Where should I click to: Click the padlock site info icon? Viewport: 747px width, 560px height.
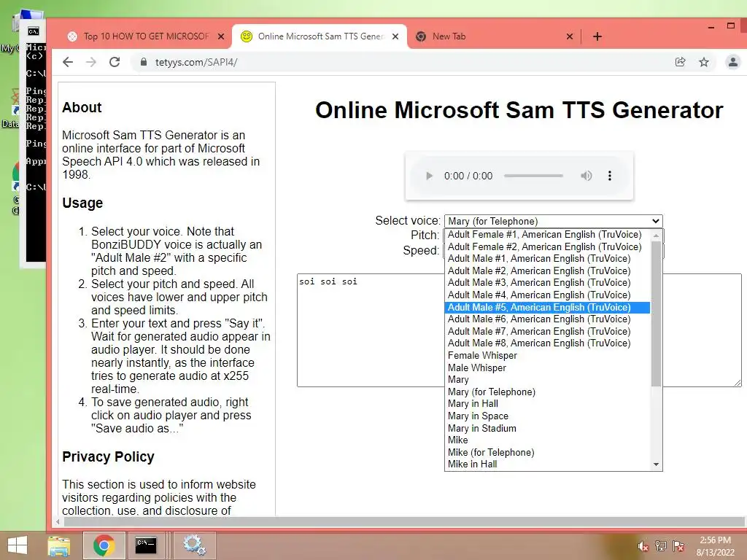click(144, 62)
